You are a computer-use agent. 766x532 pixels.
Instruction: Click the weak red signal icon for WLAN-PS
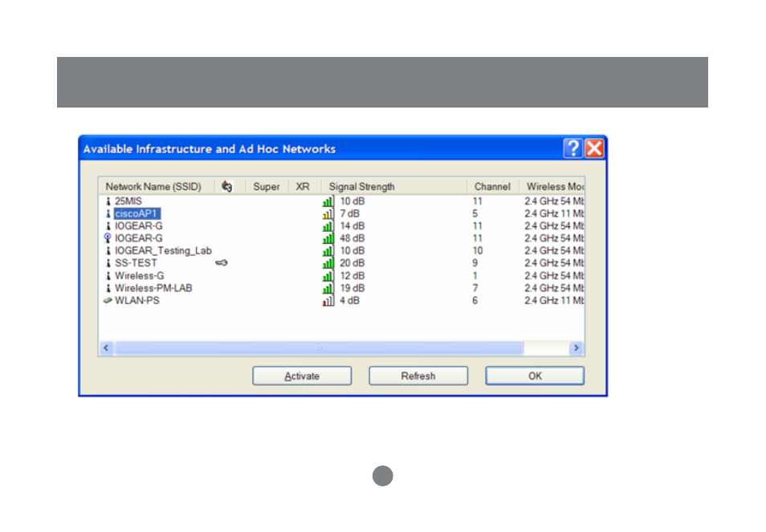(328, 300)
